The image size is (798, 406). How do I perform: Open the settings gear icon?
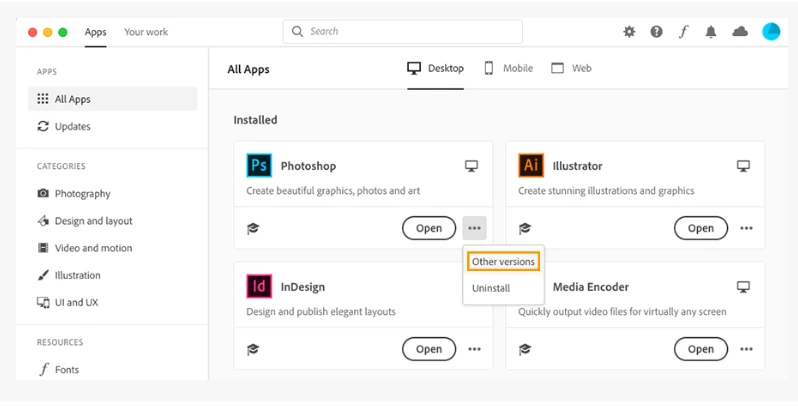pyautogui.click(x=630, y=32)
